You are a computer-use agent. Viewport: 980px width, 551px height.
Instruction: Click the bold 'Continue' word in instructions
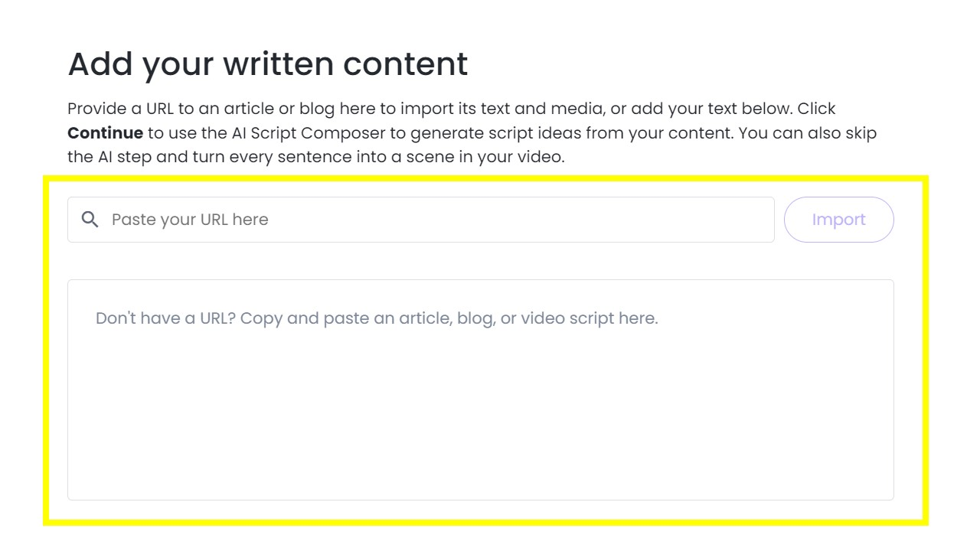tap(105, 132)
